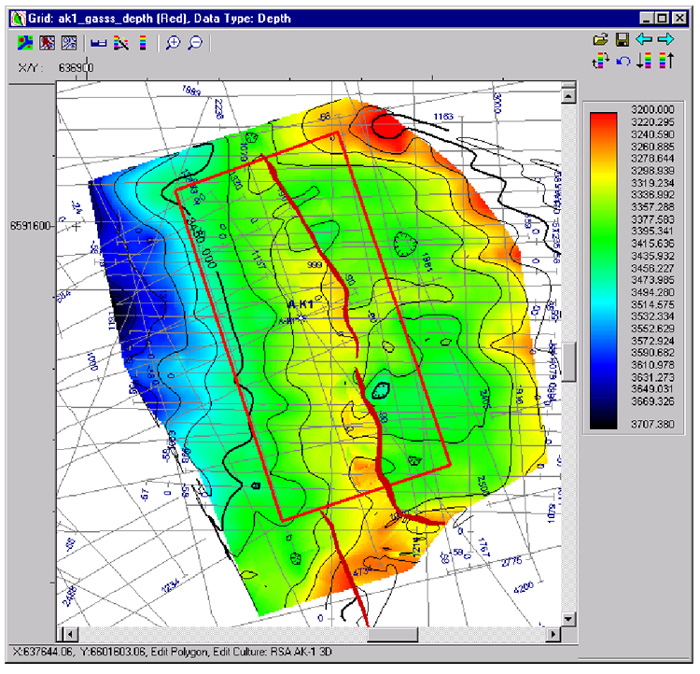Select the red arrow pointer map tool
Screen dimensions: 700x674
coord(47,43)
